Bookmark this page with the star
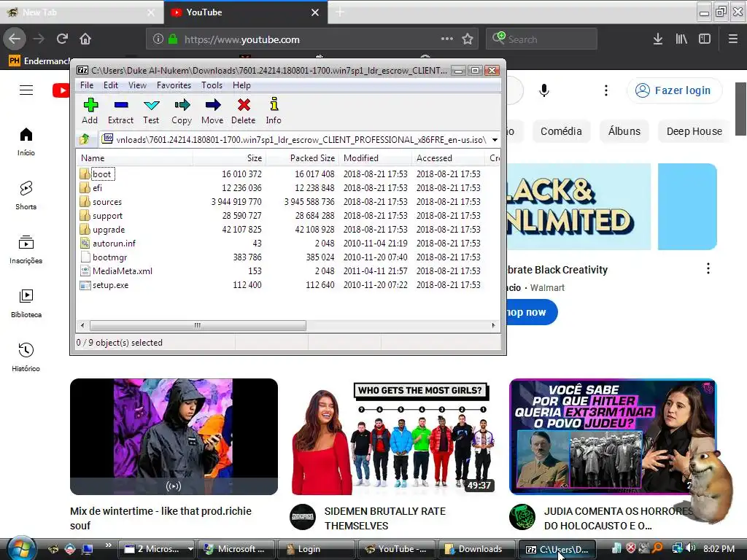The height and width of the screenshot is (560, 747). tap(468, 39)
